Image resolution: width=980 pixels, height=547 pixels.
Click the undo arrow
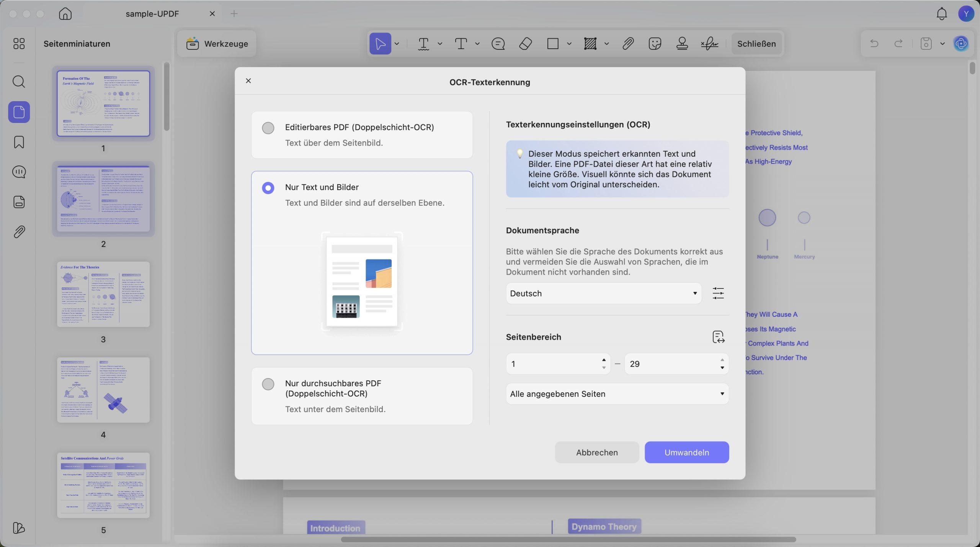pyautogui.click(x=874, y=43)
